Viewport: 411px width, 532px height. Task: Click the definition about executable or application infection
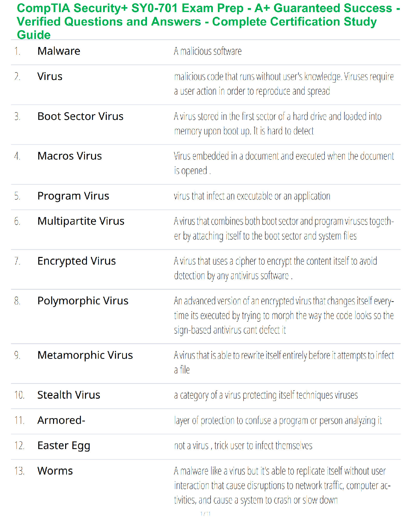(252, 196)
